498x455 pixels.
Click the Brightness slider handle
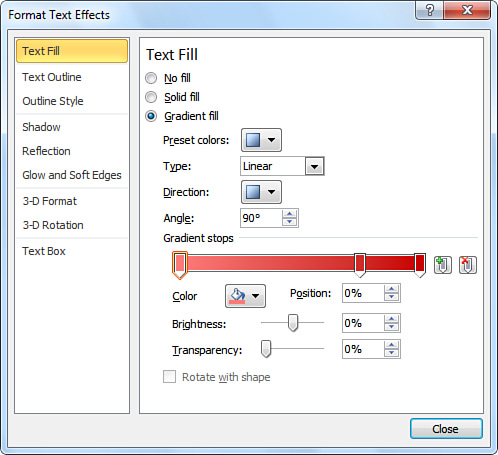click(x=293, y=323)
